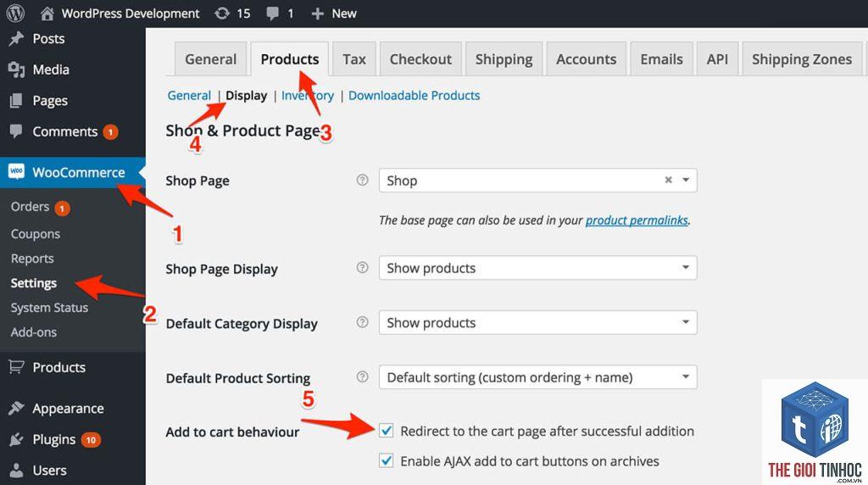
Task: Click the Plugins plug icon
Action: pos(17,439)
